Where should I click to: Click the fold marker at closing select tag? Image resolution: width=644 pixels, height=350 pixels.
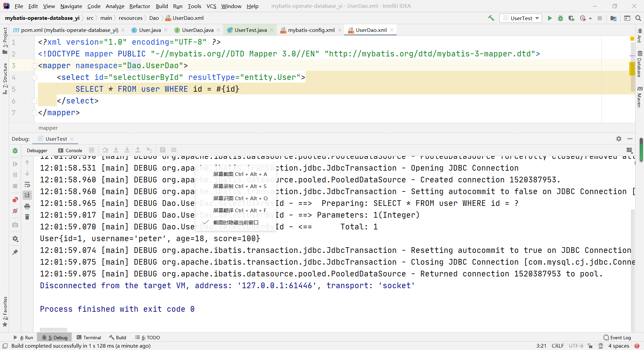pos(34,101)
